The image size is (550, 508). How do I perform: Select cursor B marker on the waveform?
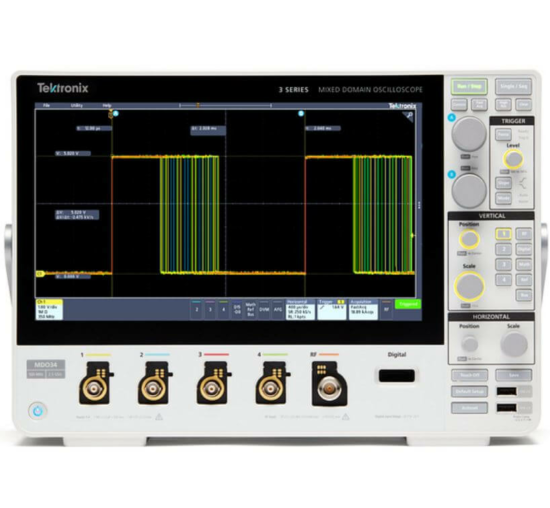pyautogui.click(x=301, y=114)
